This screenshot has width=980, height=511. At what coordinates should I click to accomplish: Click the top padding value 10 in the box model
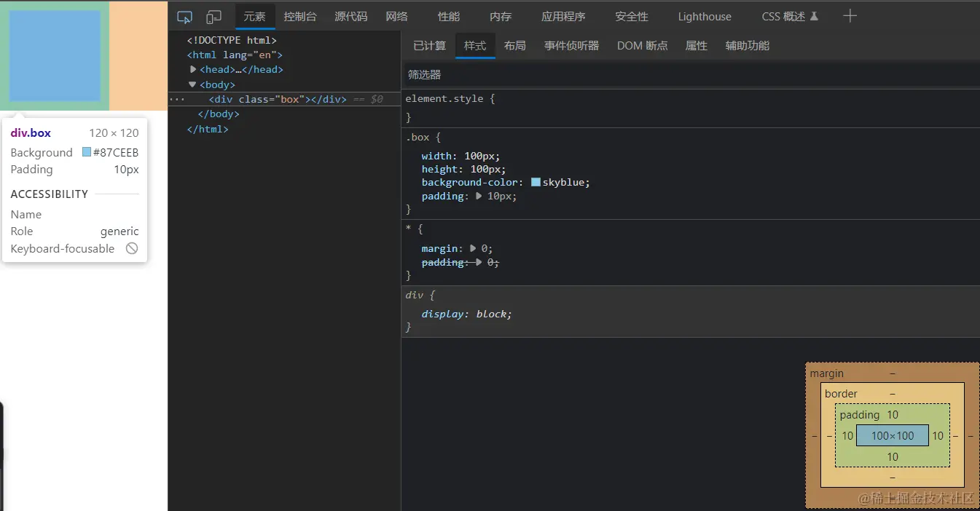pyautogui.click(x=893, y=414)
